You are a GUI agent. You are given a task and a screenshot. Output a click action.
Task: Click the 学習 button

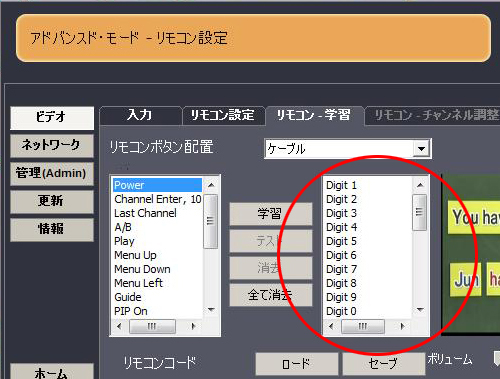pos(271,214)
